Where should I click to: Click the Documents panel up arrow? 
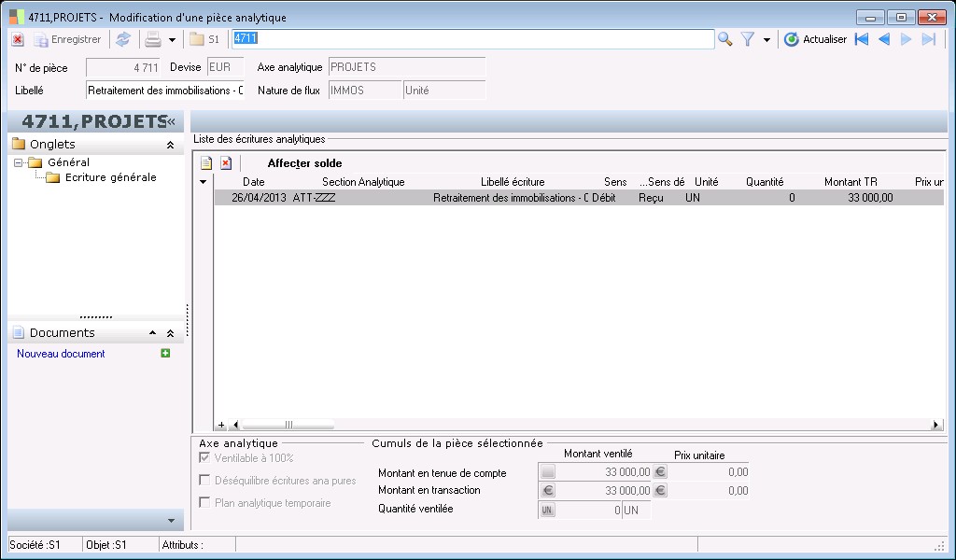[152, 332]
